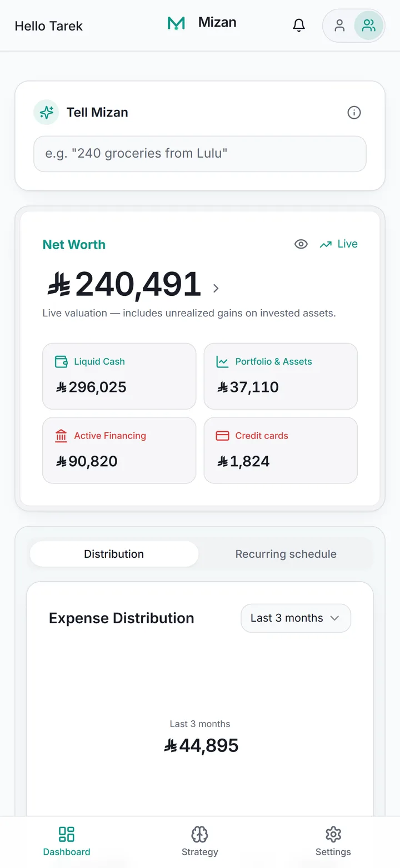Click the Expense Distribution heading
400x868 pixels.
[x=122, y=618]
